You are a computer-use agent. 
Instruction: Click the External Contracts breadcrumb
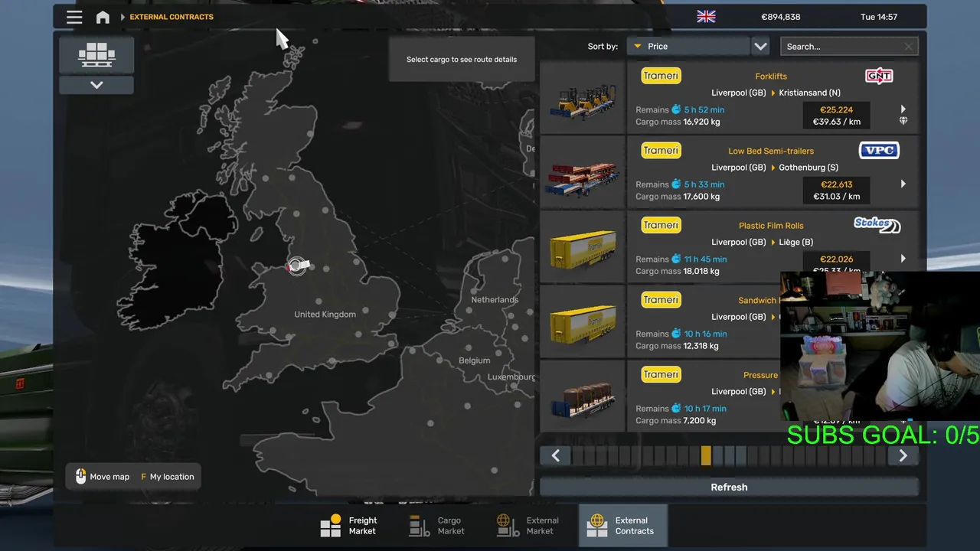coord(171,17)
